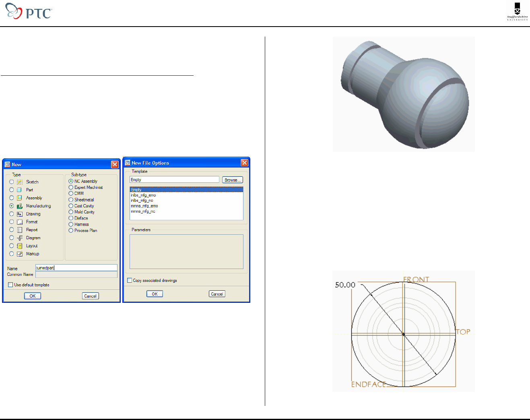Click the Sketch type icon
The height and width of the screenshot is (420, 530).
click(x=19, y=182)
